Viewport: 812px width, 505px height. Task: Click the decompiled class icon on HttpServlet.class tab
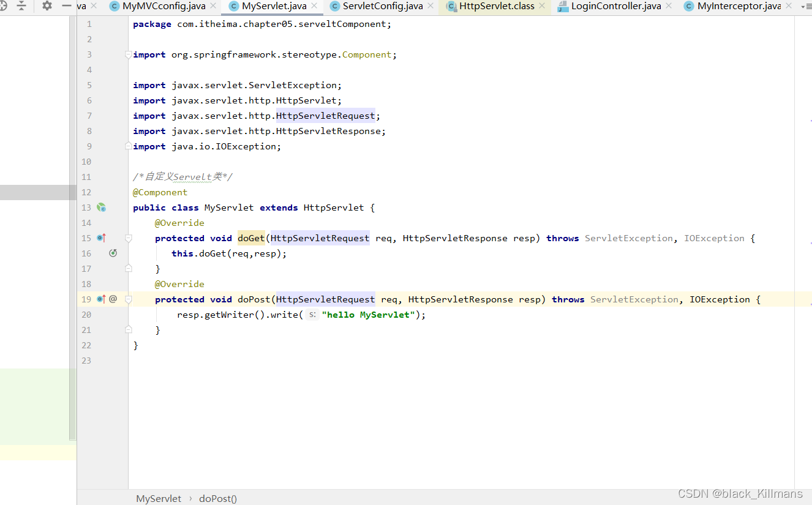click(452, 6)
